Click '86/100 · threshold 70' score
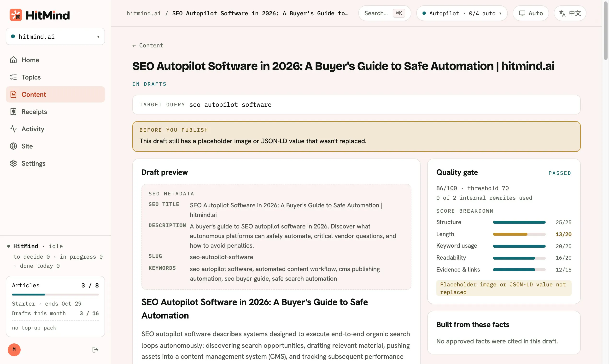This screenshot has height=364, width=609. (x=472, y=188)
